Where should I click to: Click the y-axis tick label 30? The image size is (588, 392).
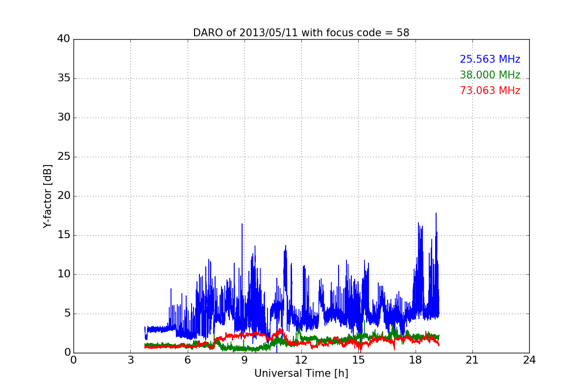click(63, 118)
